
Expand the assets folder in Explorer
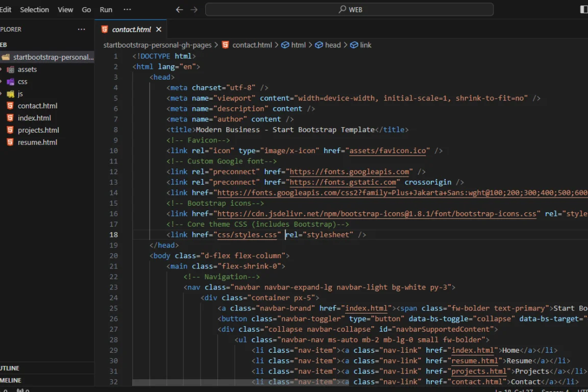(x=27, y=69)
